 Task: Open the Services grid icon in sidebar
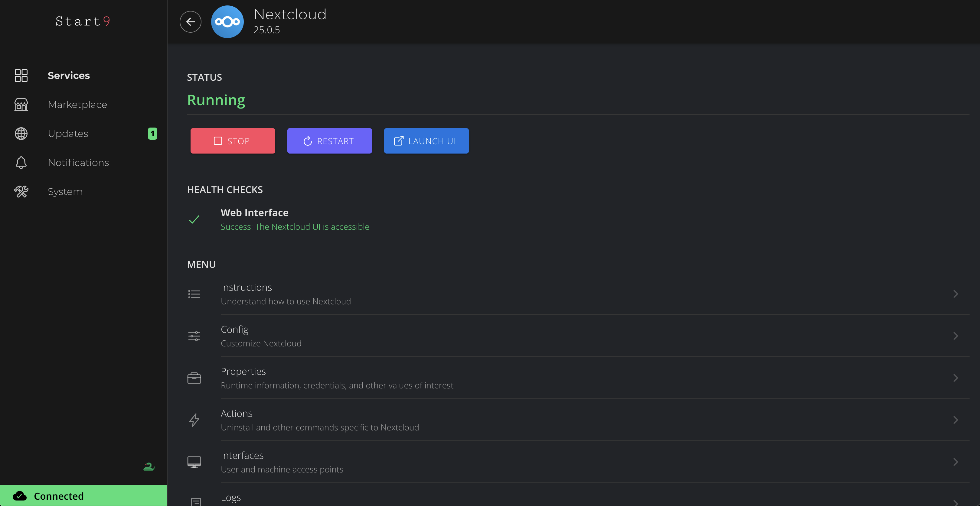21,76
